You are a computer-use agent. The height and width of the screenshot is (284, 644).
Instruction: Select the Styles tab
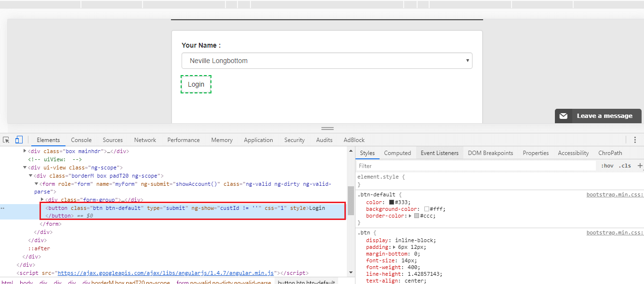367,153
